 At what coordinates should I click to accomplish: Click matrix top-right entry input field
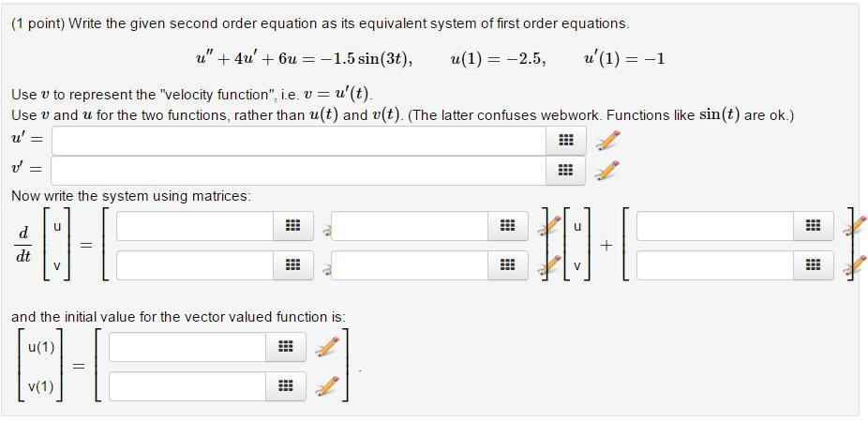410,226
